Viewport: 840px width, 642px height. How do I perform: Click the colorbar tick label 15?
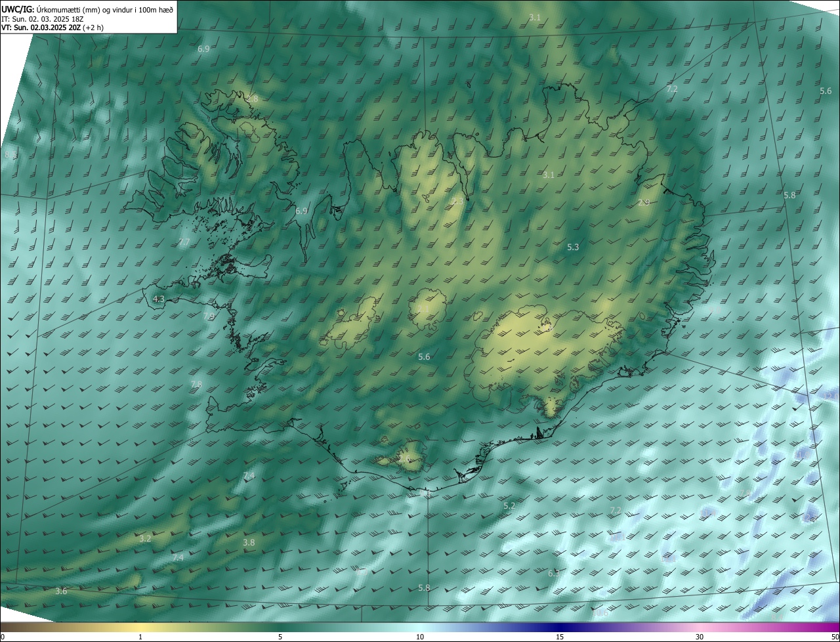point(560,637)
